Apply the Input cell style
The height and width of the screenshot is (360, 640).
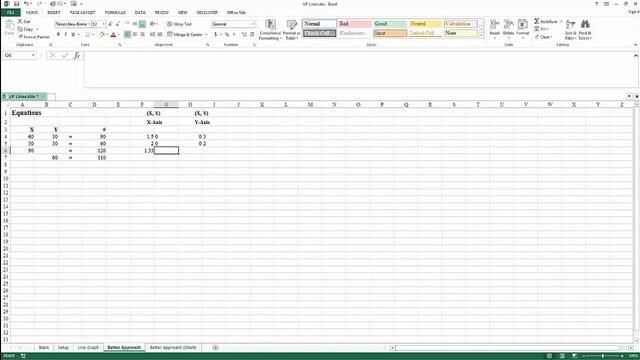pyautogui.click(x=390, y=33)
